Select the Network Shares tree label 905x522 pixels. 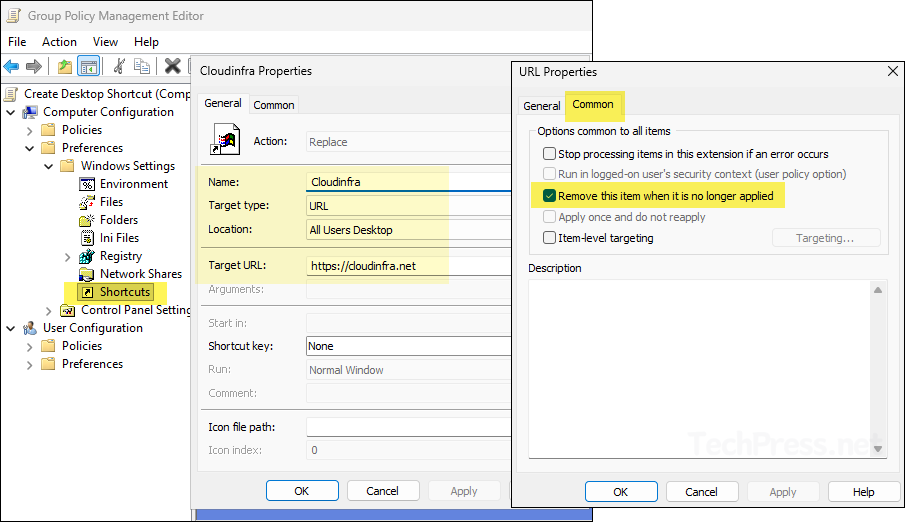coord(141,274)
